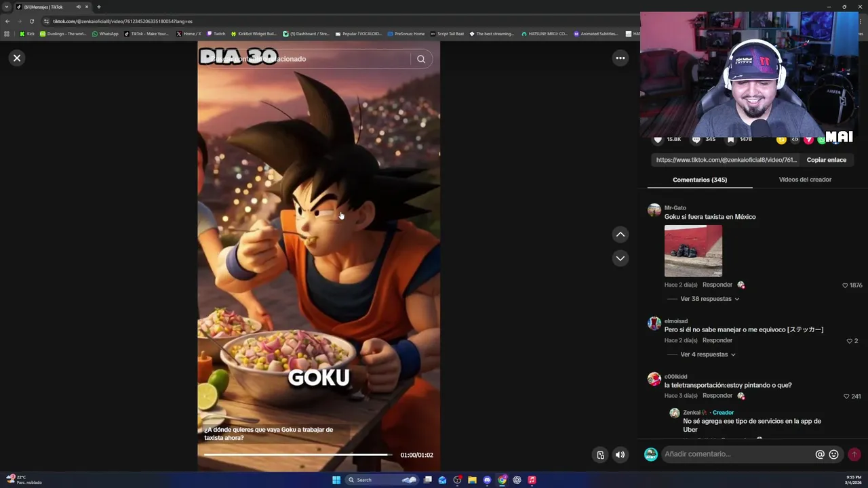Open the KickBot Widget Builder bookmark
The height and width of the screenshot is (488, 868).
click(254, 34)
